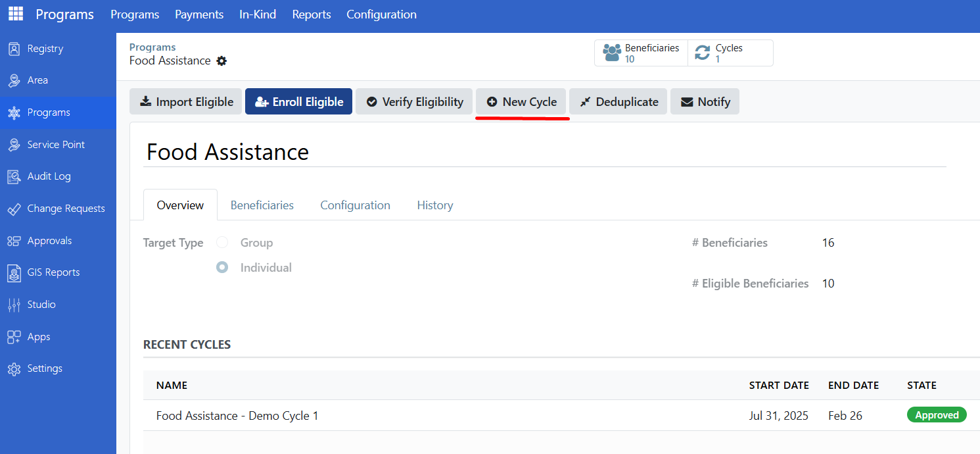Viewport: 980px width, 454px height.
Task: Switch to the Beneficiaries tab
Action: [262, 205]
